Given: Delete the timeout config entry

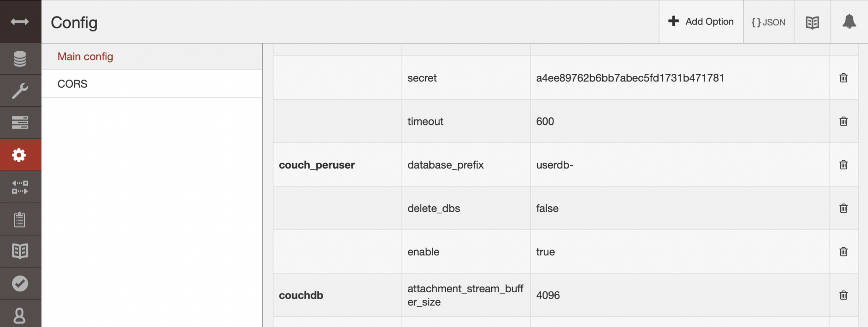Looking at the screenshot, I should 843,121.
